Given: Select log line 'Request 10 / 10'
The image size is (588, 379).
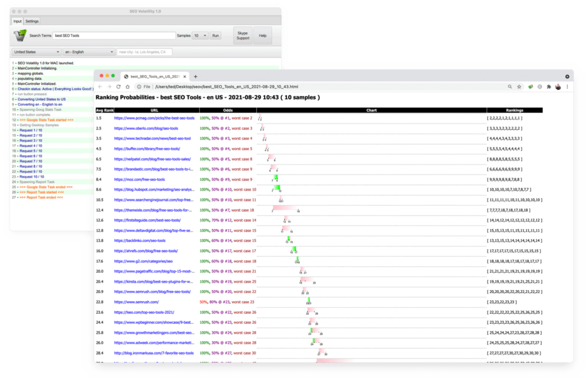Looking at the screenshot, I should (x=32, y=176).
